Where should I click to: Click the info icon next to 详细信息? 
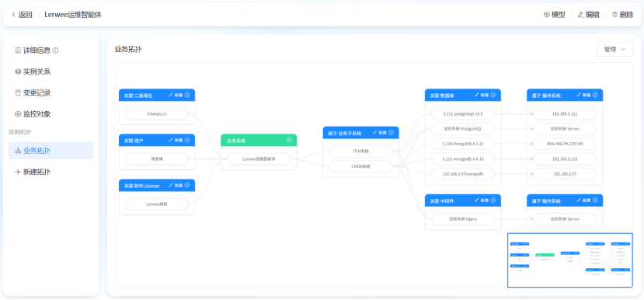(55, 51)
